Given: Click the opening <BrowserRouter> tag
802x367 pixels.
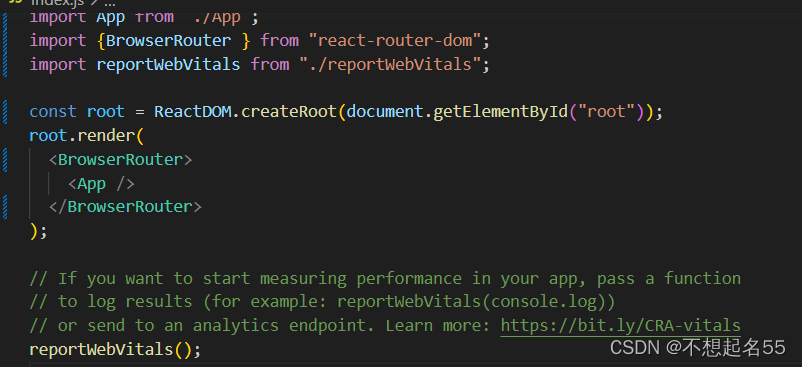Looking at the screenshot, I should [x=120, y=159].
